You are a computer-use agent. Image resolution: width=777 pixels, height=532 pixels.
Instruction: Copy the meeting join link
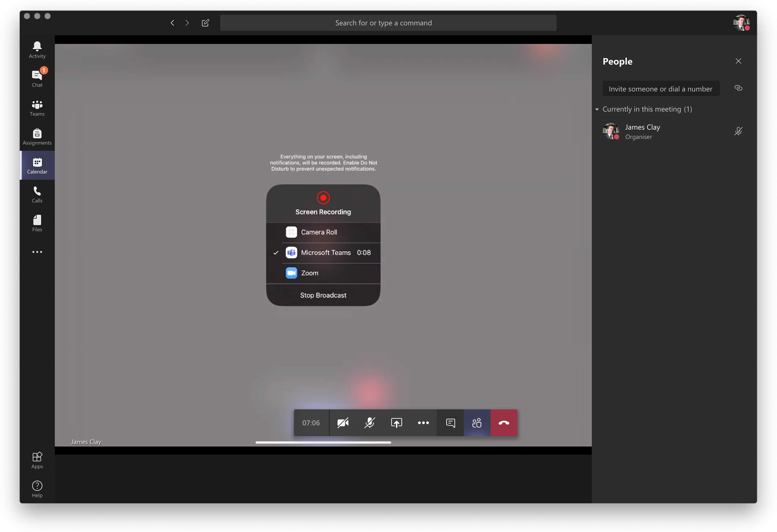coord(738,88)
